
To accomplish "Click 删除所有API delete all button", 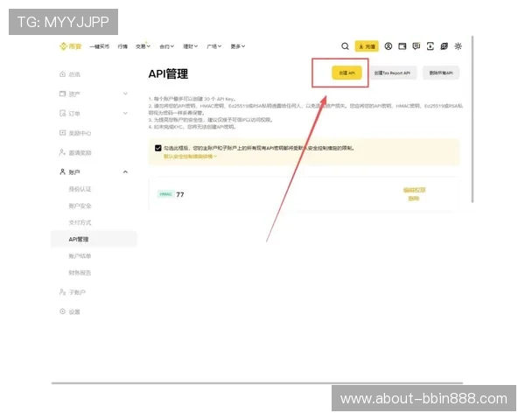I will tap(441, 73).
